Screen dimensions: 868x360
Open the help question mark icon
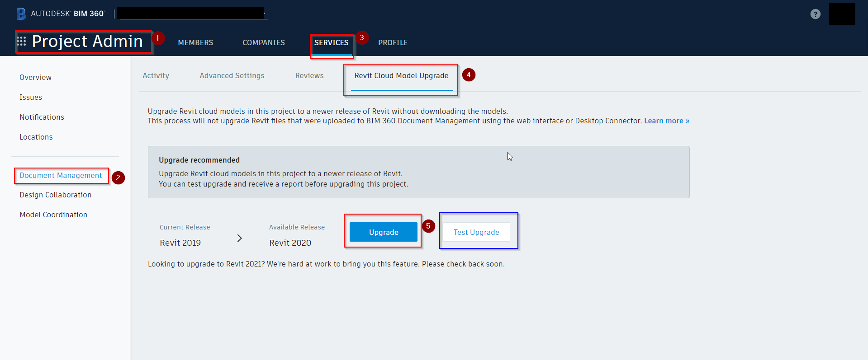[x=815, y=14]
